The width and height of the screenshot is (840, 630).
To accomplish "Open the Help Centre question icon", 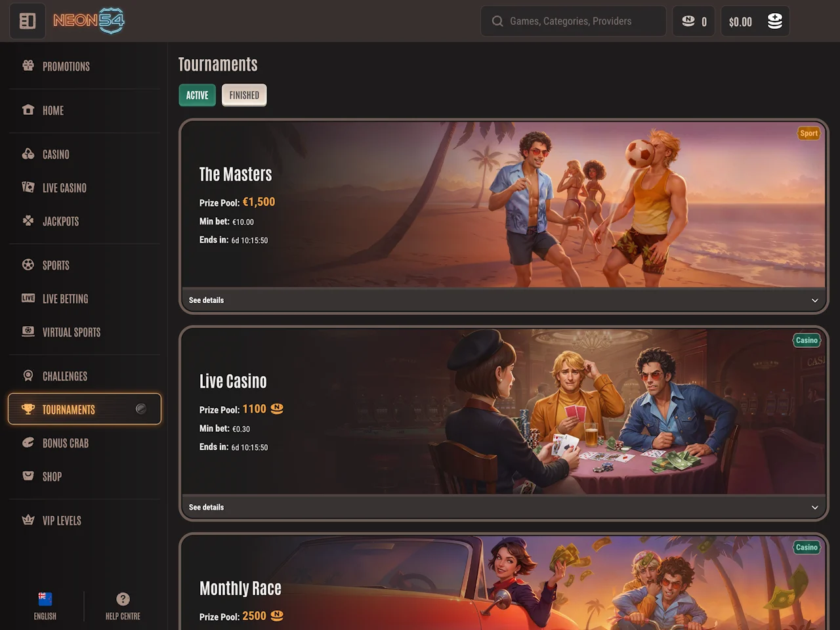I will point(123,599).
